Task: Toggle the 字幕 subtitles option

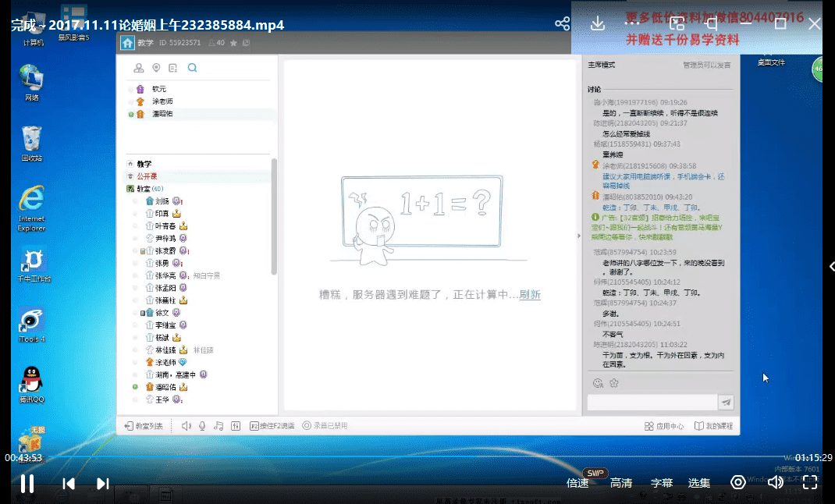Action: point(662,484)
